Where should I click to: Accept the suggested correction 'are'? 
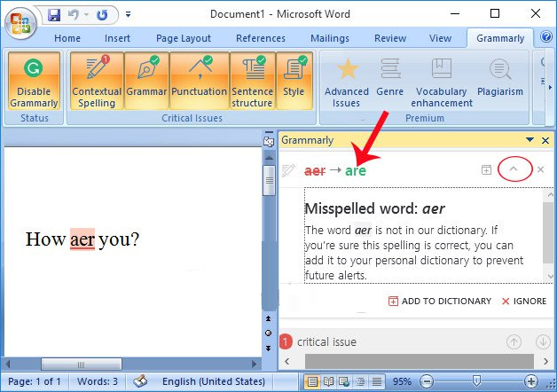coord(356,171)
